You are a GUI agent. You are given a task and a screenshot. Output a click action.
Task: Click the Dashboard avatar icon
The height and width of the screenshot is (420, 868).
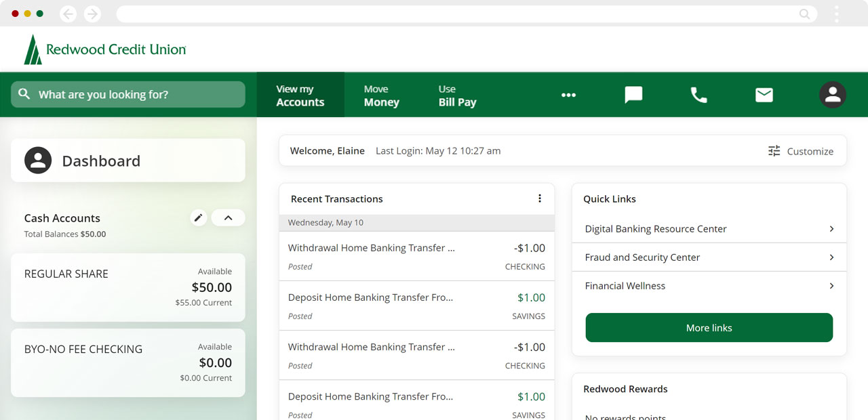pyautogui.click(x=38, y=161)
